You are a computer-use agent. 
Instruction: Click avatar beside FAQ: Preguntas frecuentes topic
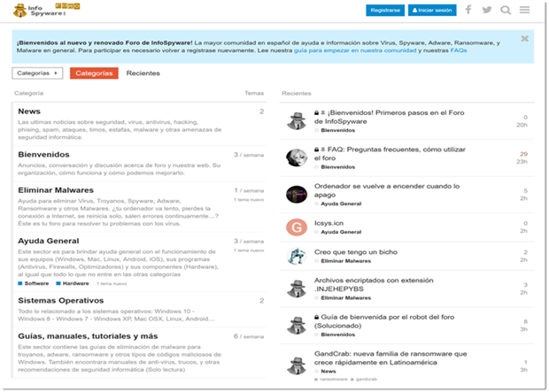click(x=297, y=158)
